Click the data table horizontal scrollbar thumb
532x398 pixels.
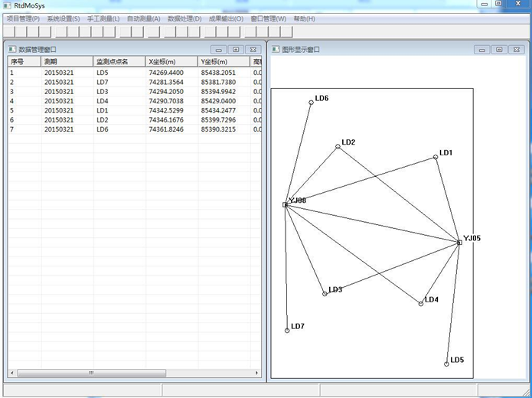[92, 373]
